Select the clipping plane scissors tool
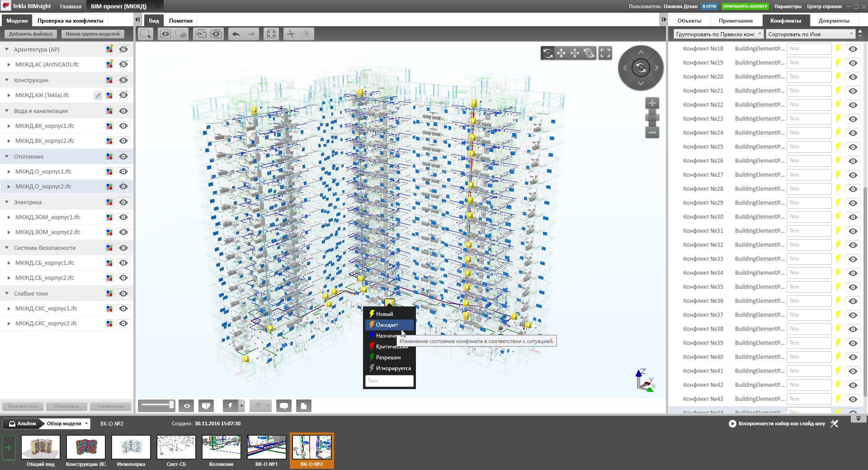The image size is (868, 470). (x=292, y=34)
